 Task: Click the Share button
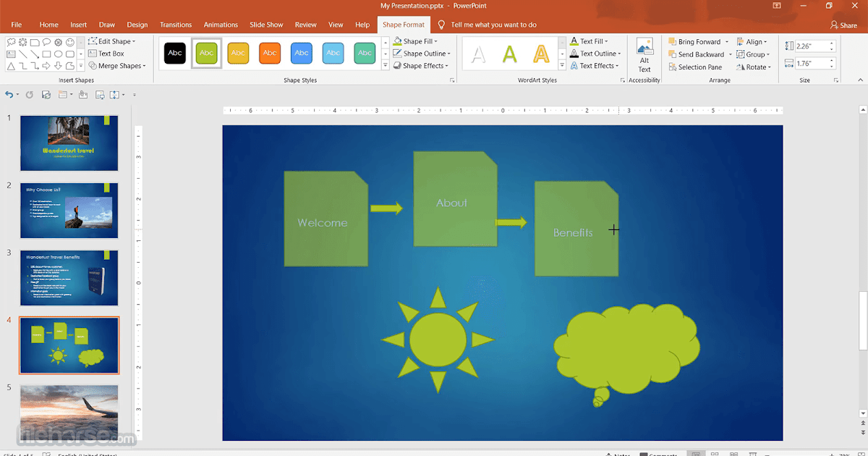pos(843,25)
